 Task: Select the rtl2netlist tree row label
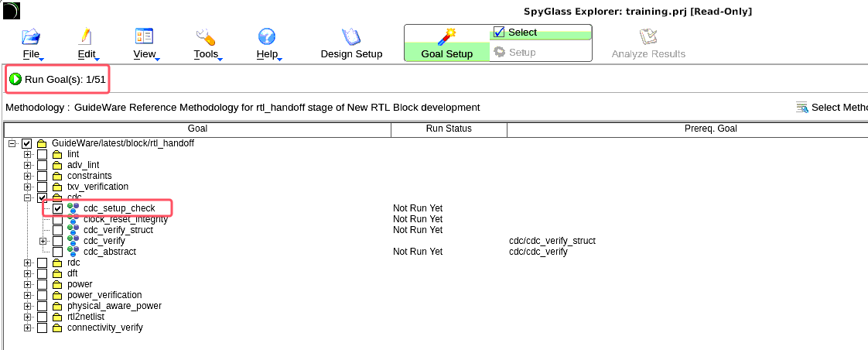tap(86, 317)
